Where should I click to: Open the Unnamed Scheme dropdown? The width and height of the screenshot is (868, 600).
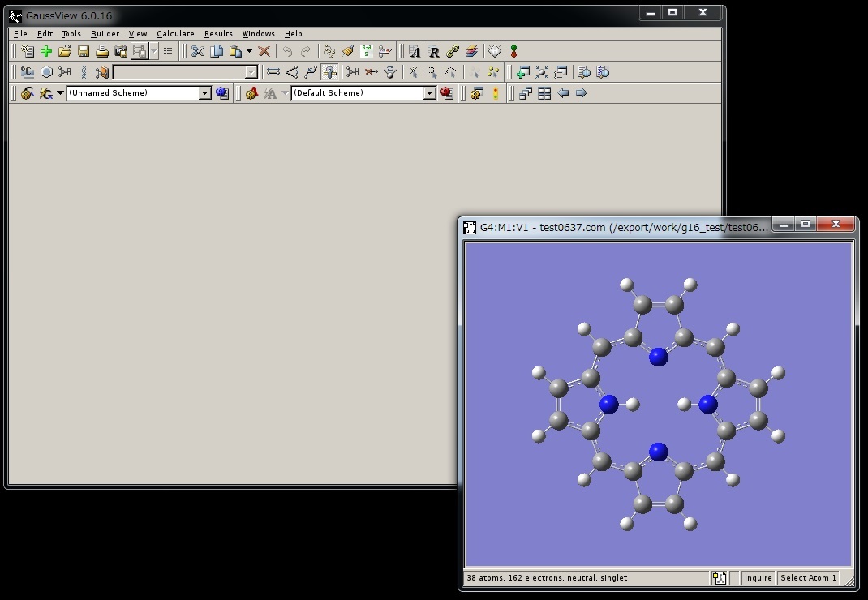pos(205,93)
